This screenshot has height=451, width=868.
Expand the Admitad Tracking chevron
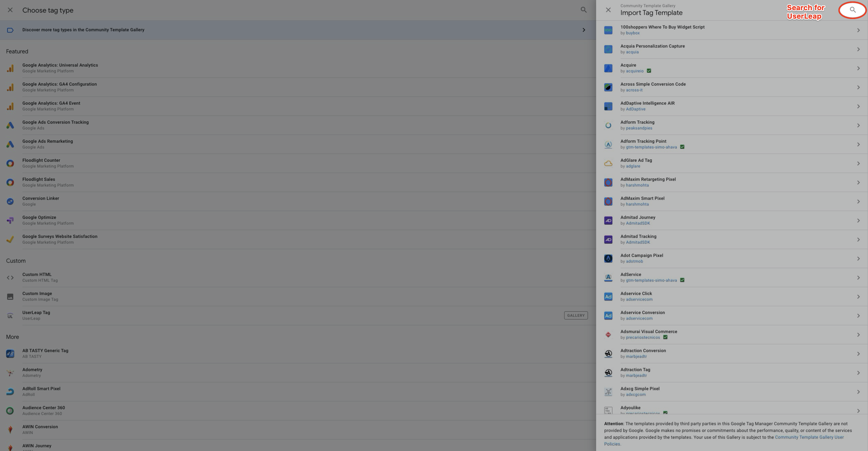point(858,240)
